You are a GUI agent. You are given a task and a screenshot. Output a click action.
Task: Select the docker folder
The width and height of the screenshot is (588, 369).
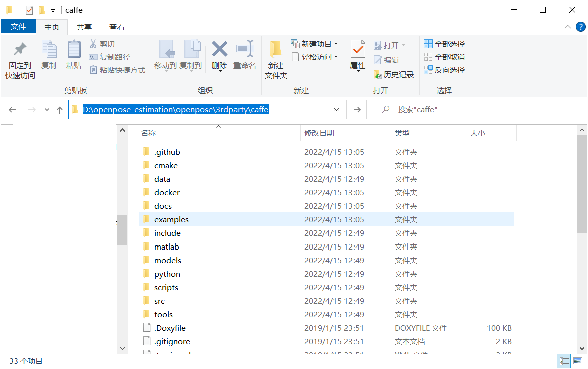click(326, 192)
